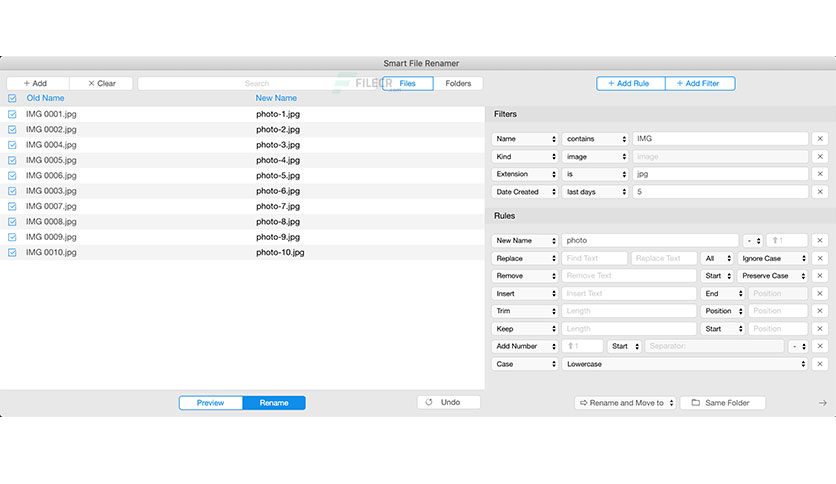Click the Date Created value field 5

[x=720, y=192]
